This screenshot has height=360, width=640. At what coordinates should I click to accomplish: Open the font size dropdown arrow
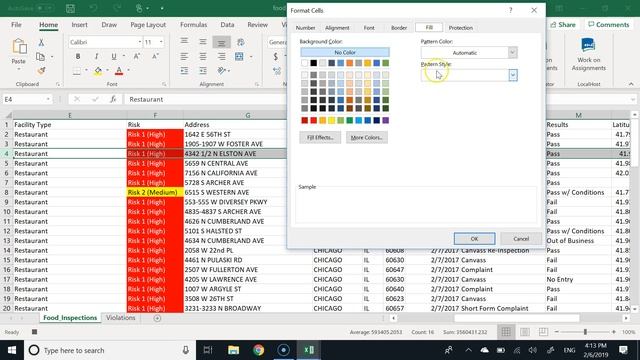pos(161,42)
